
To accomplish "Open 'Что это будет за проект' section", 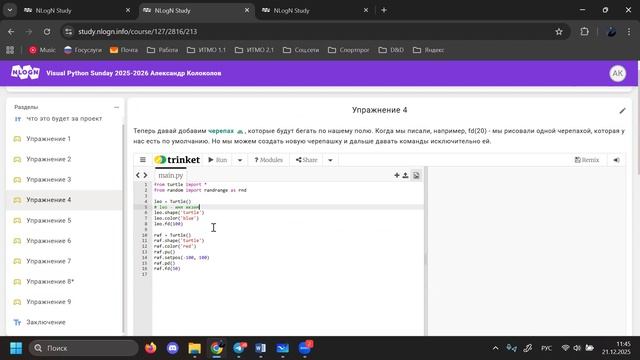I will [x=64, y=119].
